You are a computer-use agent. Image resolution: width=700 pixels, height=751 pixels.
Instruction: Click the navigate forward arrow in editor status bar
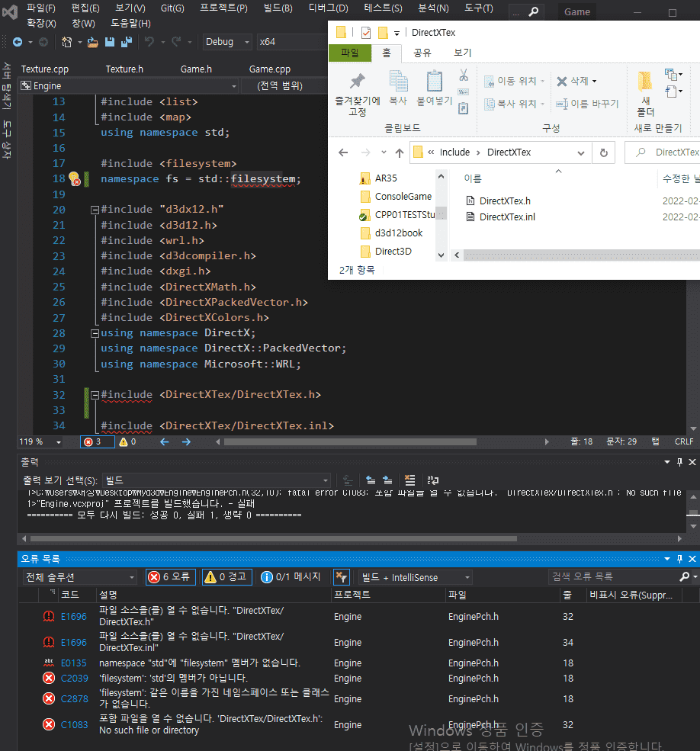(186, 442)
